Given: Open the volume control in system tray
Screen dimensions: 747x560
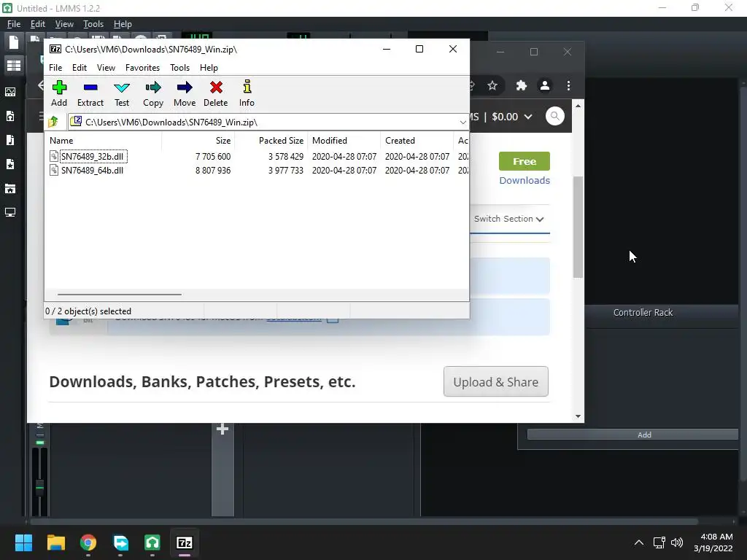Looking at the screenshot, I should (x=676, y=542).
